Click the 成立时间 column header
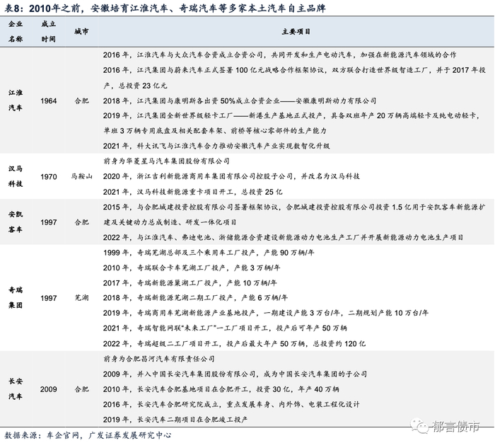 tap(48, 31)
